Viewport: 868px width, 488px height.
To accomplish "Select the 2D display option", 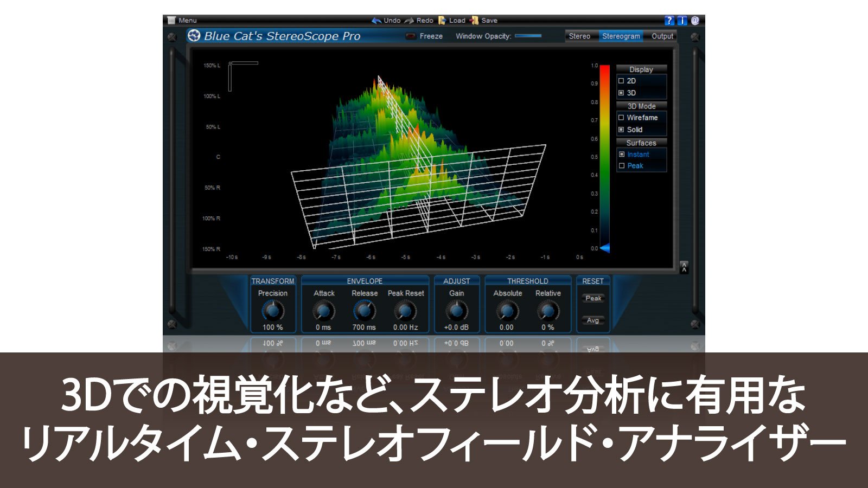I will [x=622, y=81].
